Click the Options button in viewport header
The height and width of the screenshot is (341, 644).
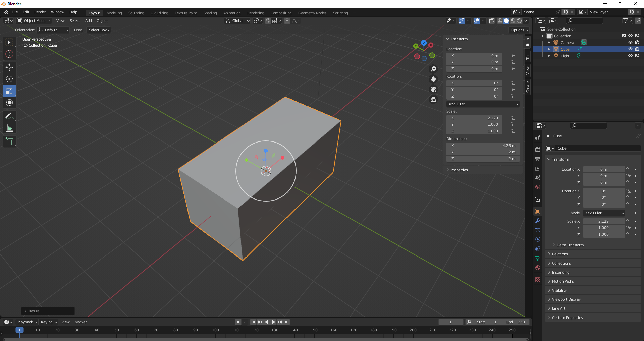tap(519, 30)
